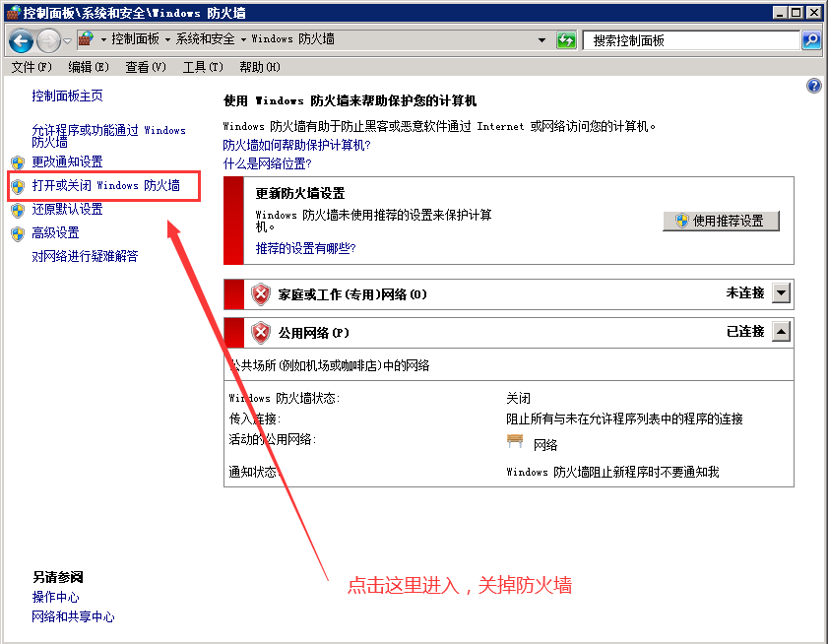Click the firewall icon in the address bar
The height and width of the screenshot is (644, 828).
pos(86,38)
